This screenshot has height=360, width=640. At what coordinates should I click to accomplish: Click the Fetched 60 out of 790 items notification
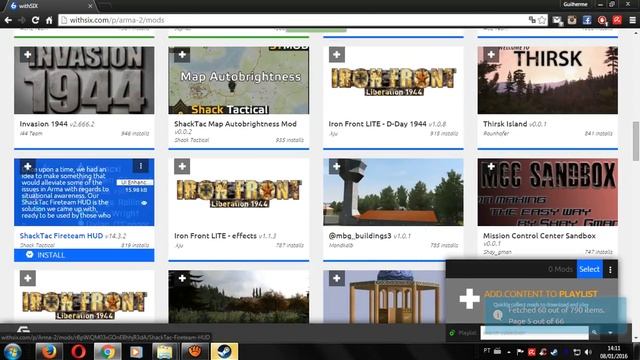555,315
